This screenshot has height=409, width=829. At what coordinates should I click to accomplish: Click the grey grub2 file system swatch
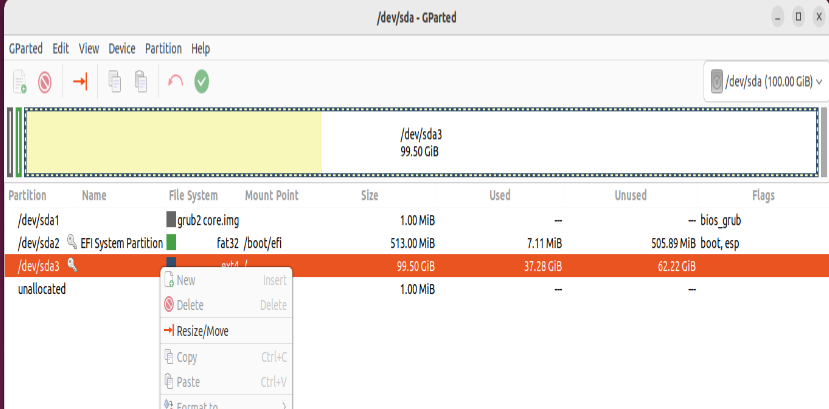pyautogui.click(x=171, y=220)
